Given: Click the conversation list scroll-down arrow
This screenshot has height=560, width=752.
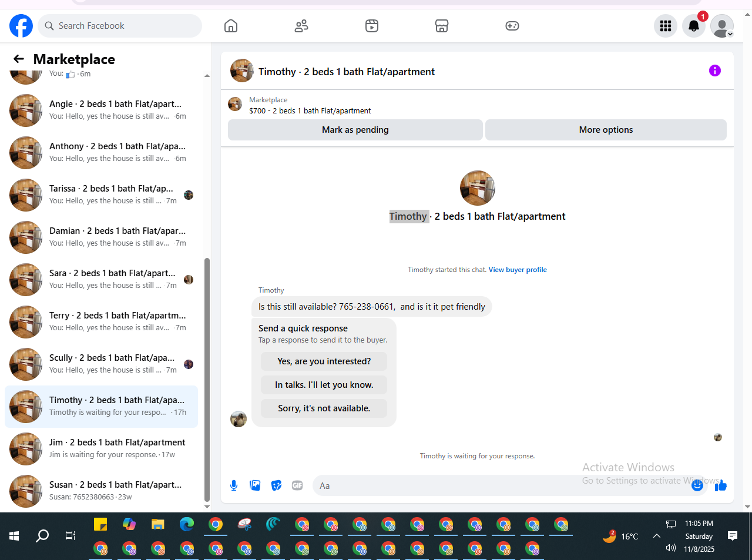Looking at the screenshot, I should coord(207,507).
